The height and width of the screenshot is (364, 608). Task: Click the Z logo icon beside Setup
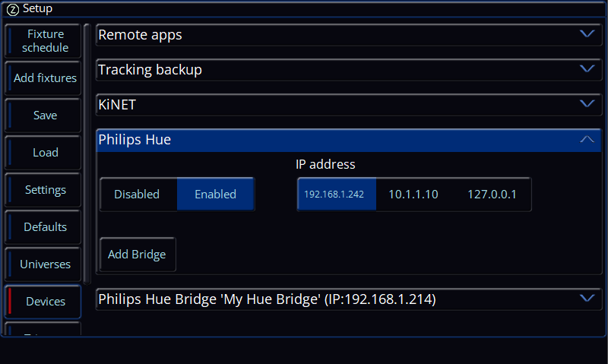pos(12,9)
